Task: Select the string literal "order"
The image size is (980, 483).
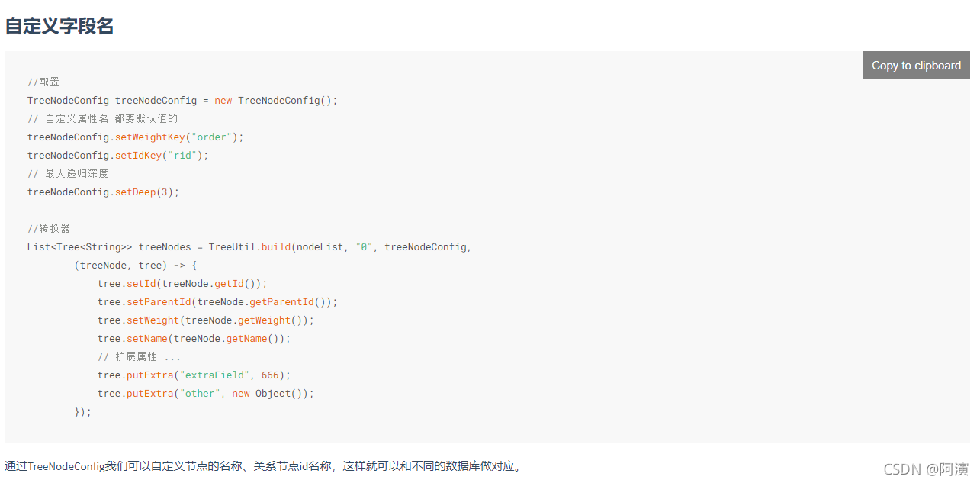Action: pos(210,137)
